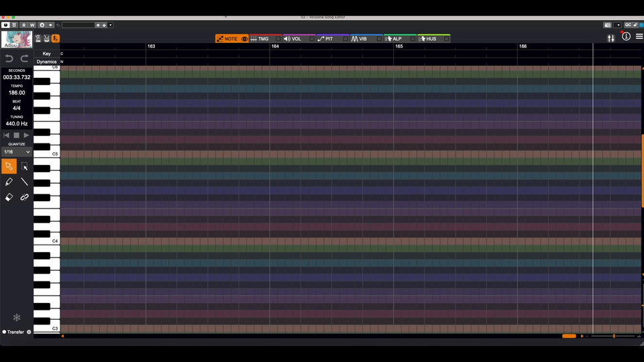Viewport: 644px width, 362px height.
Task: Click measure 164 on the ruler
Action: [x=275, y=46]
